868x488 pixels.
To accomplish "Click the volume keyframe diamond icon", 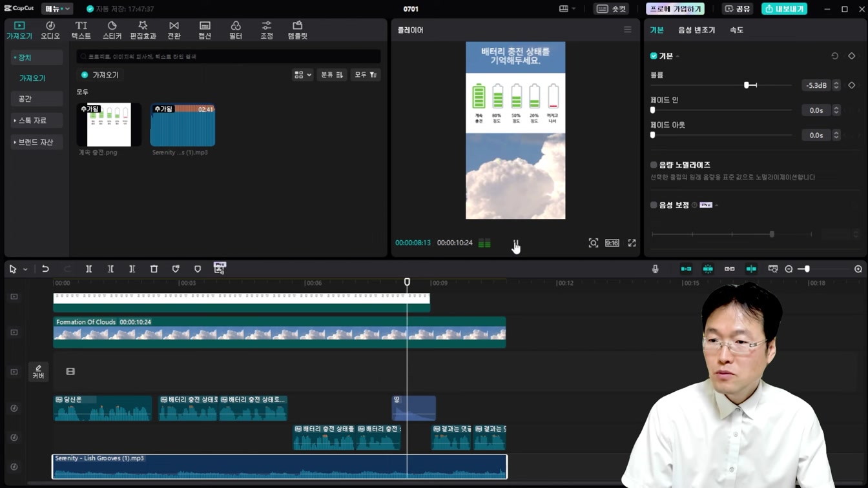I will [x=851, y=85].
